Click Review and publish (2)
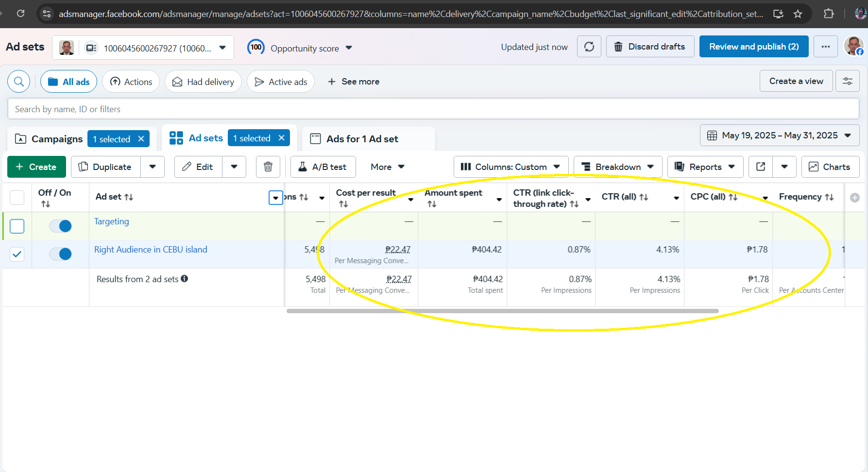Viewport: 868px width, 472px height. pyautogui.click(x=754, y=47)
